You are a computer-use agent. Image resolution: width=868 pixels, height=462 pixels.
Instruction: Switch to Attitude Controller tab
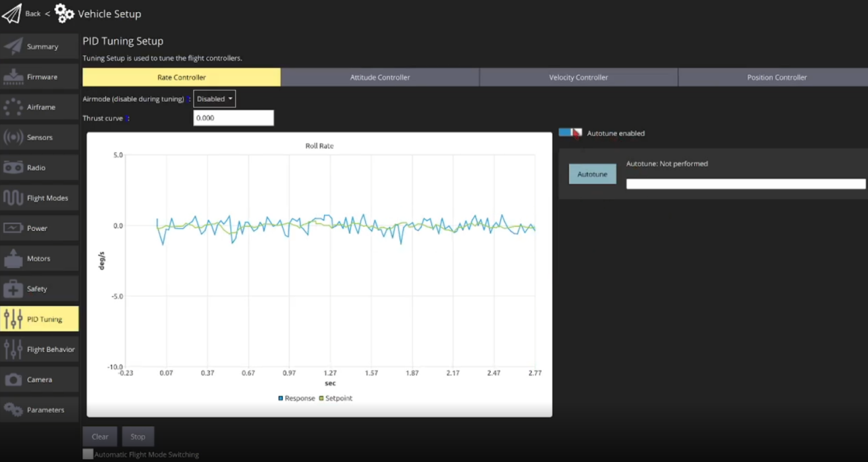click(x=380, y=78)
